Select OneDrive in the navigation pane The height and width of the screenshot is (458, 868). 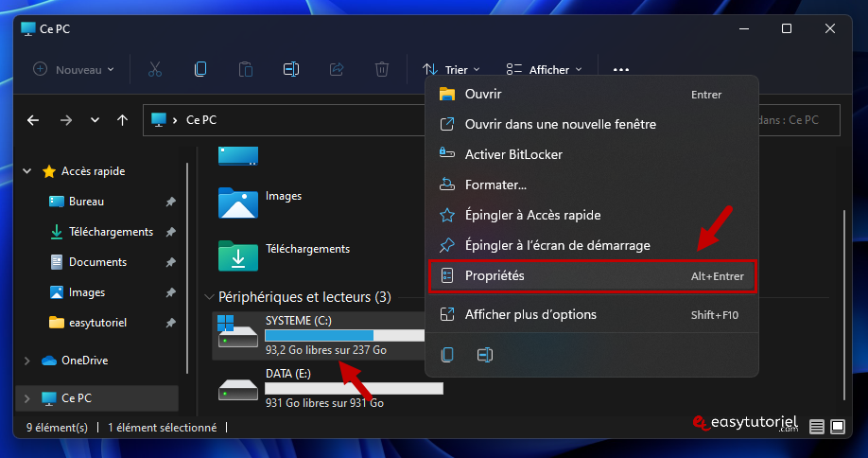pos(85,361)
